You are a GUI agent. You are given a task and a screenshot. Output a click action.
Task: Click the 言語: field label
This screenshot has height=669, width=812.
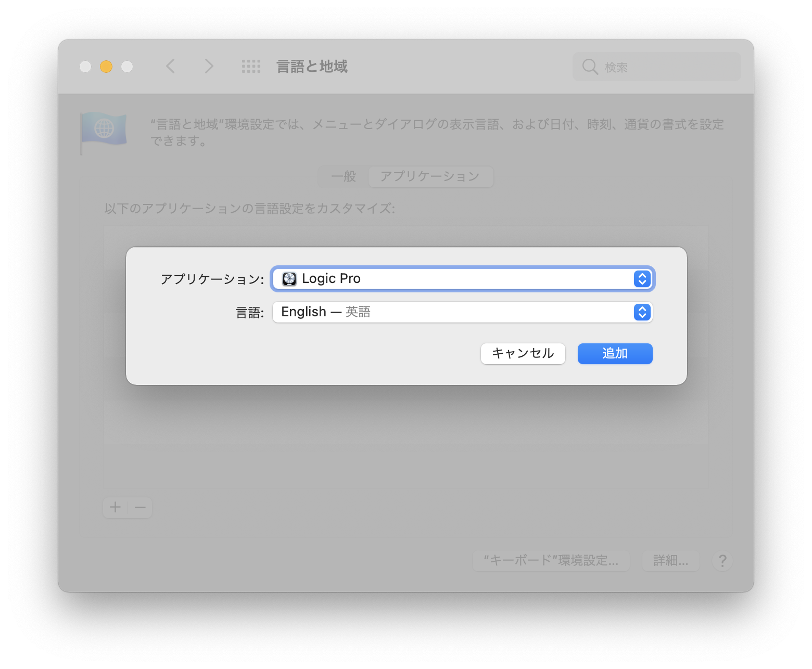tap(250, 313)
